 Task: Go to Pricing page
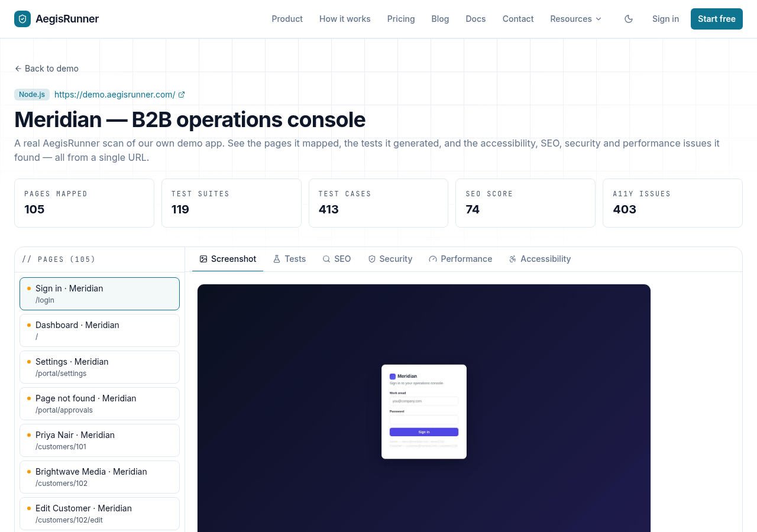[x=401, y=19]
